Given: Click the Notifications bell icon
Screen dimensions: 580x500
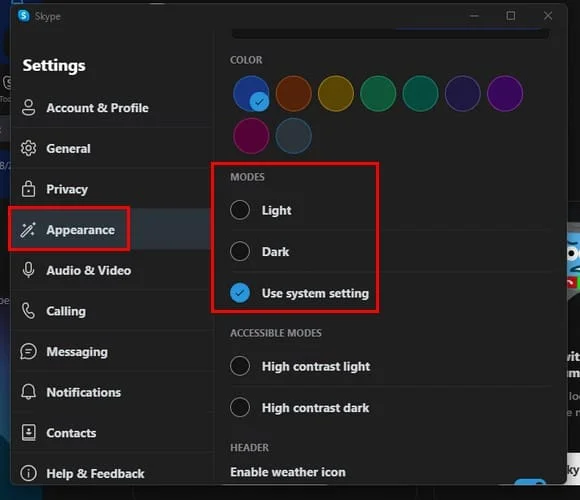Looking at the screenshot, I should coord(28,392).
